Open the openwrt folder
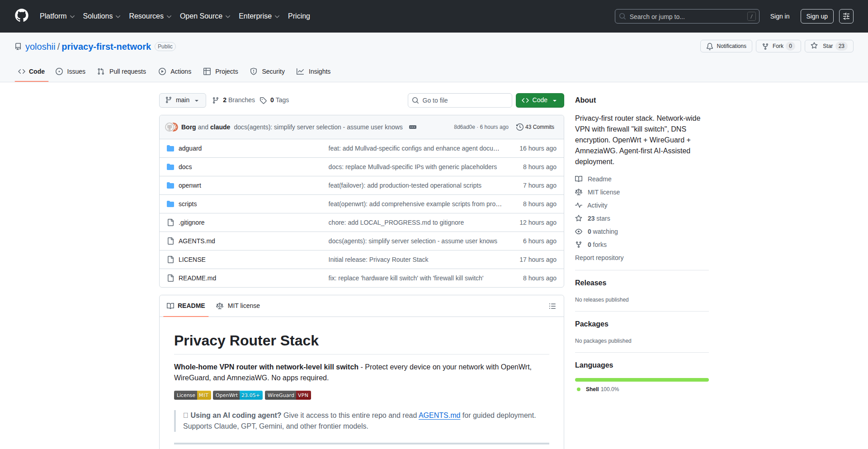The height and width of the screenshot is (449, 868). [x=190, y=185]
